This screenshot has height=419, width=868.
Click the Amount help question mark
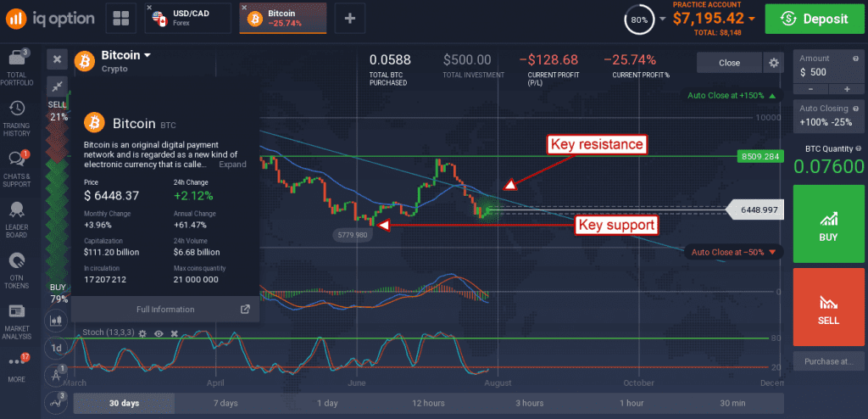(856, 58)
